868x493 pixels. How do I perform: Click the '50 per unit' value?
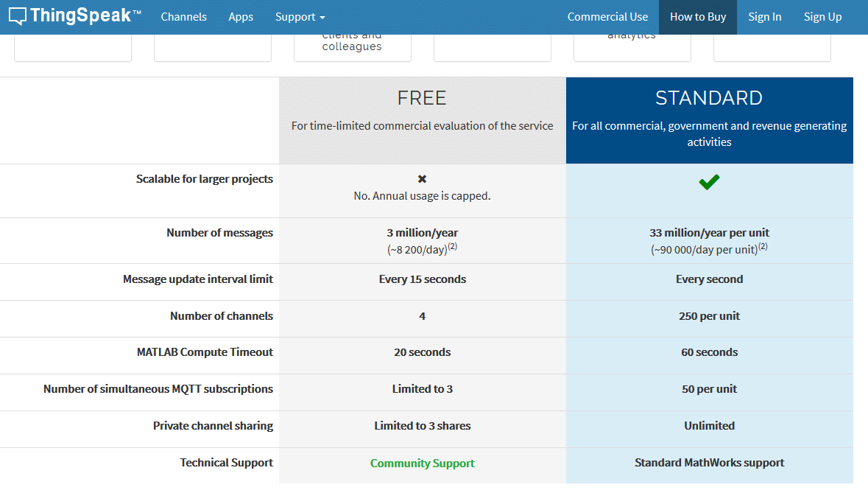(709, 389)
